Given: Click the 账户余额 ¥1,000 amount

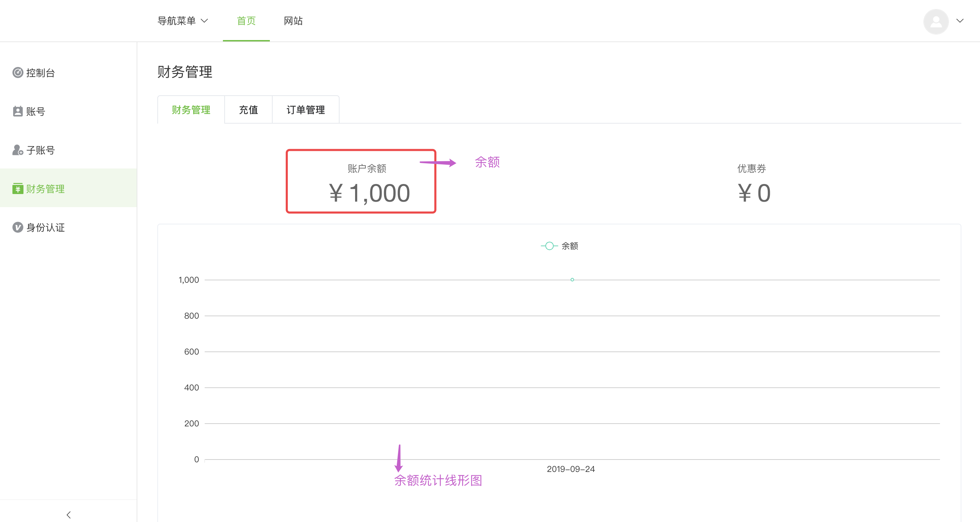Looking at the screenshot, I should coord(370,193).
